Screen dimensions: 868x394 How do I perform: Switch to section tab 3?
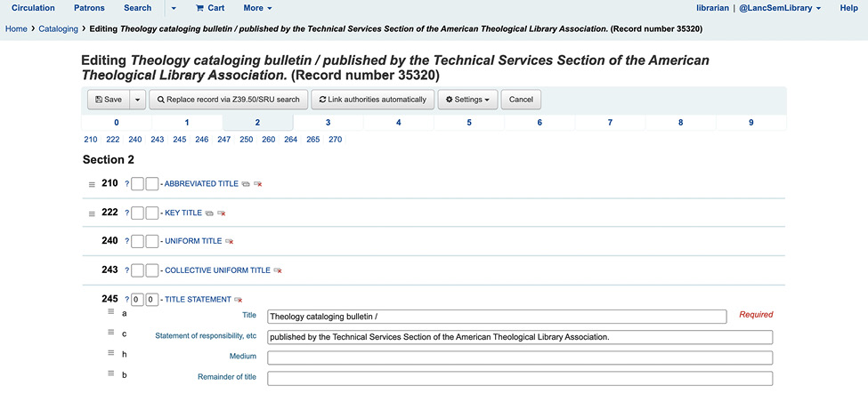point(328,122)
